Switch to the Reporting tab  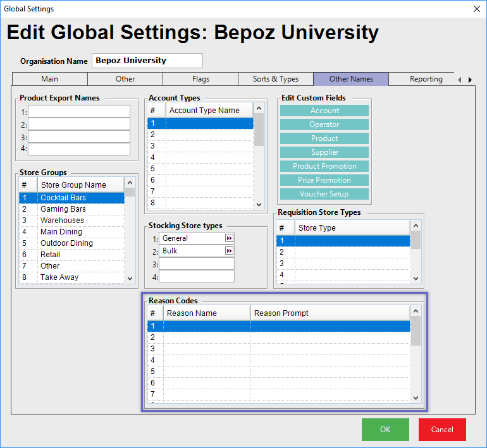(426, 79)
